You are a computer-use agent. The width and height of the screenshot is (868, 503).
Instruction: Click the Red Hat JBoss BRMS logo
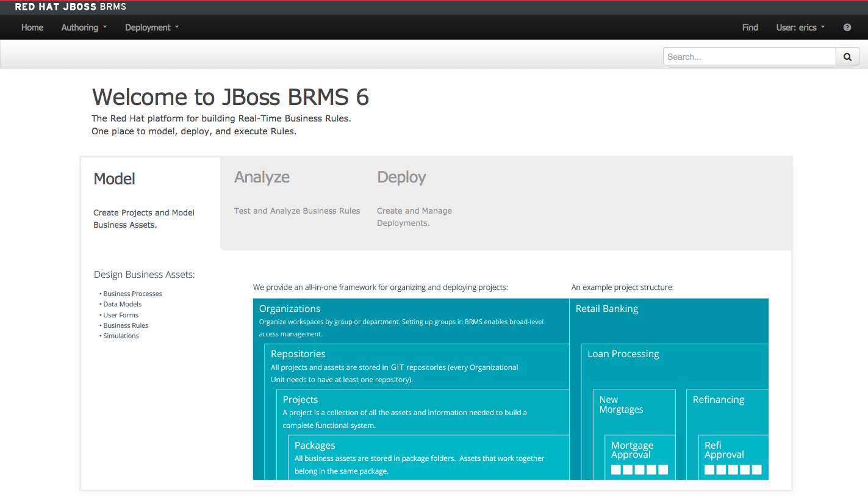tap(71, 7)
